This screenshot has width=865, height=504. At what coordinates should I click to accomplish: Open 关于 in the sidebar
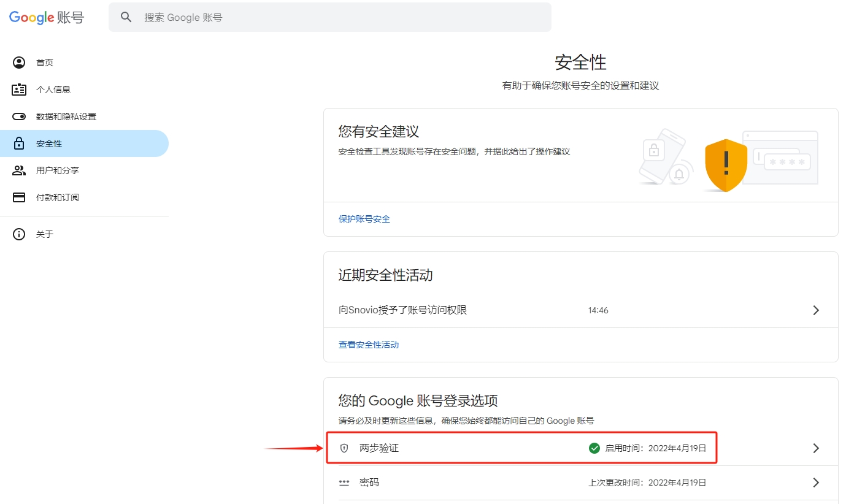coord(84,234)
